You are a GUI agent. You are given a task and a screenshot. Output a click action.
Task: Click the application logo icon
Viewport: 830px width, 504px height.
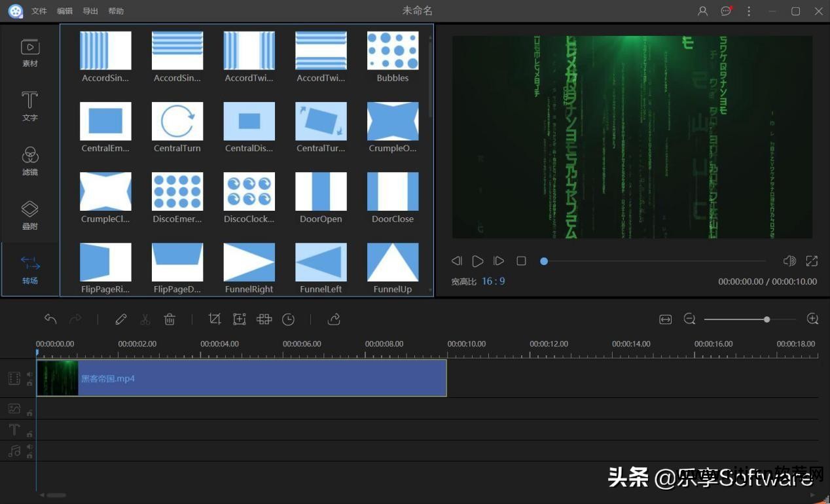(16, 11)
